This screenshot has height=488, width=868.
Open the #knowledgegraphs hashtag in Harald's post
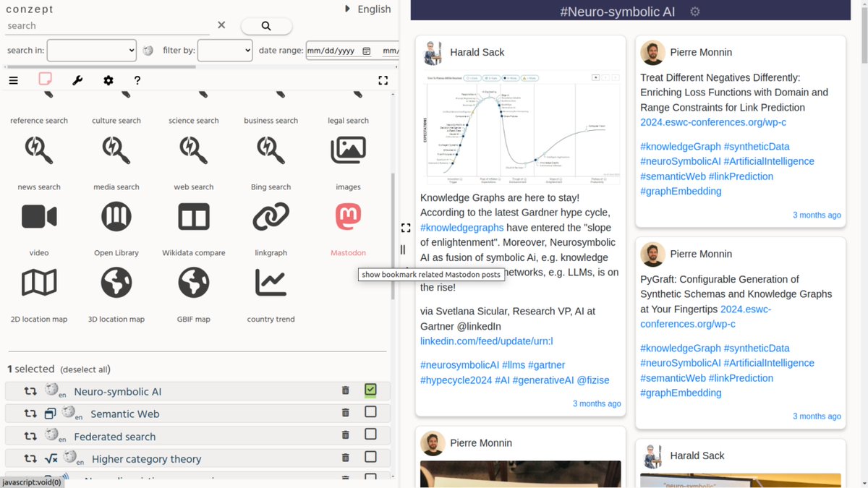pos(462,228)
